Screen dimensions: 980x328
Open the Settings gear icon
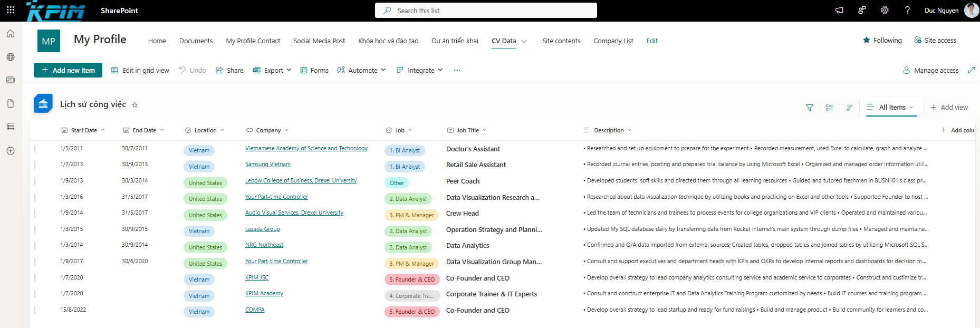[885, 10]
